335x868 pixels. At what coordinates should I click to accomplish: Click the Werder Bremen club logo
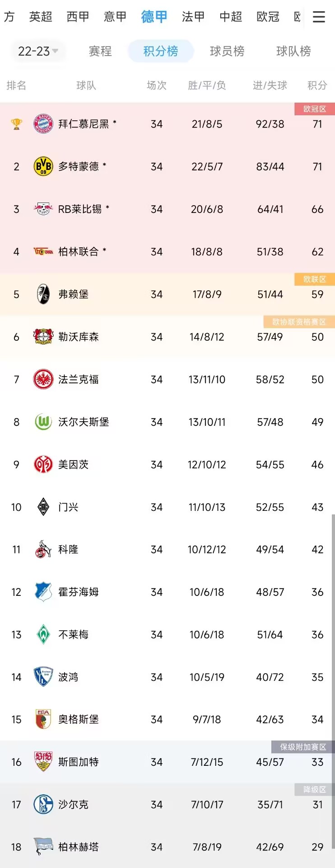click(x=43, y=634)
